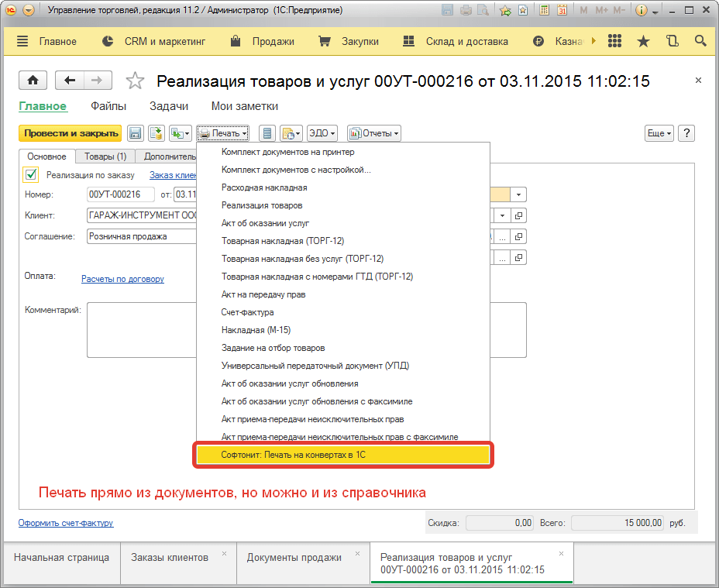Click into the Номер input field
The image size is (719, 588).
coord(120,194)
